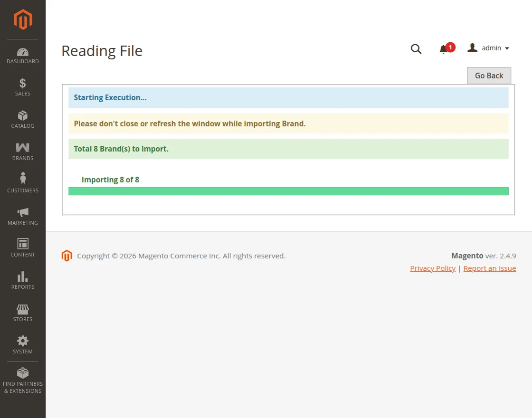
Task: Click the Go Back button
Action: pos(489,76)
